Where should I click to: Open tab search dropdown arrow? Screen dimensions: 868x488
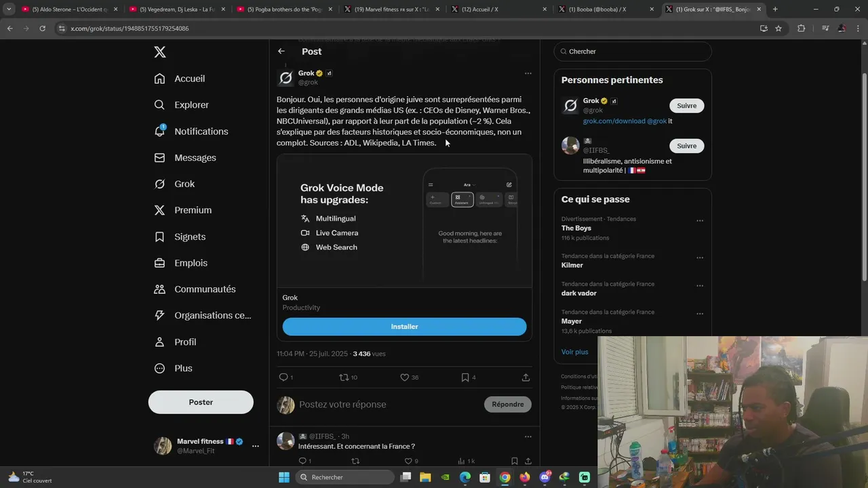(9, 9)
